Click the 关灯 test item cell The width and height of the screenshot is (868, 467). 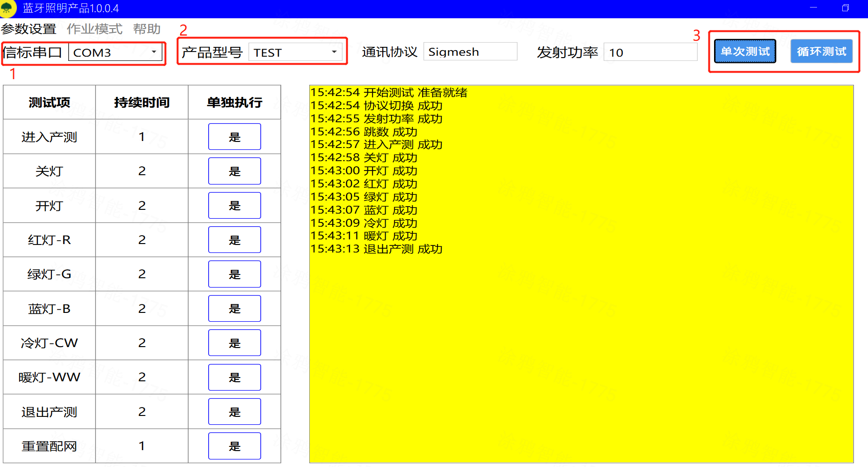coord(49,171)
